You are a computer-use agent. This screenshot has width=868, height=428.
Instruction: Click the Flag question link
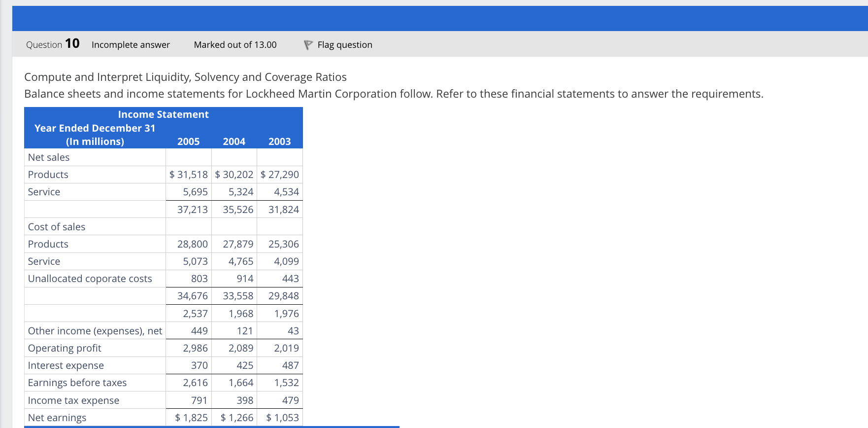(344, 45)
